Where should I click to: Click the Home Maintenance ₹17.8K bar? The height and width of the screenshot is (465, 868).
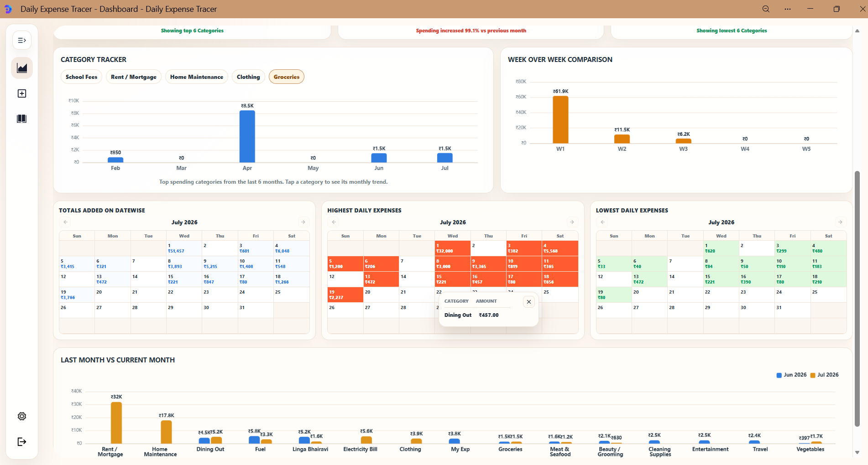pyautogui.click(x=167, y=432)
